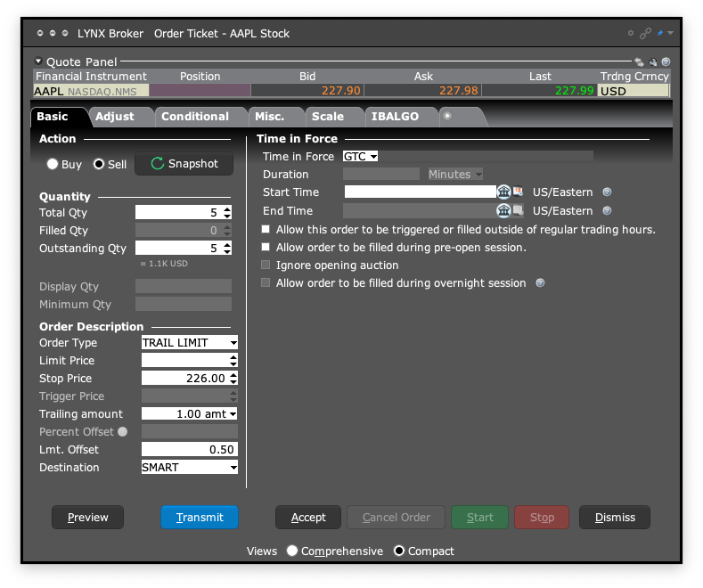
Task: Click the bank icon beside End Time
Action: (503, 211)
